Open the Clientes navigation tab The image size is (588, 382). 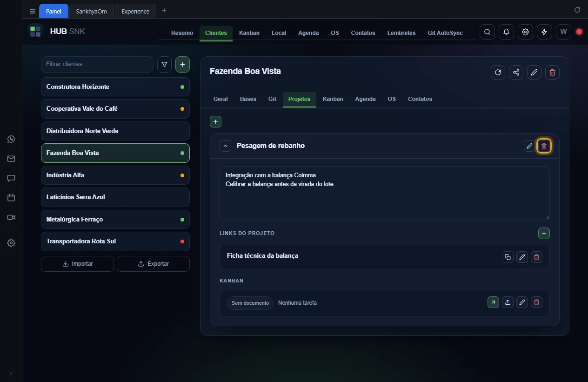216,33
